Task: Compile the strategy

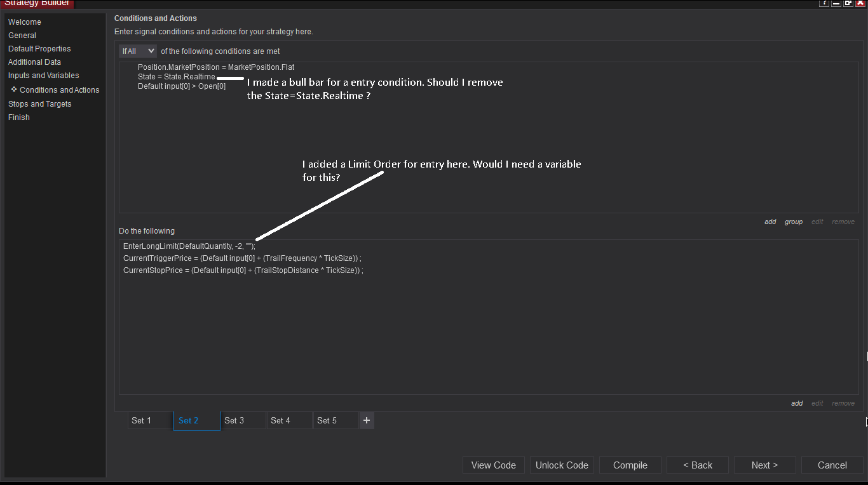Action: click(630, 465)
